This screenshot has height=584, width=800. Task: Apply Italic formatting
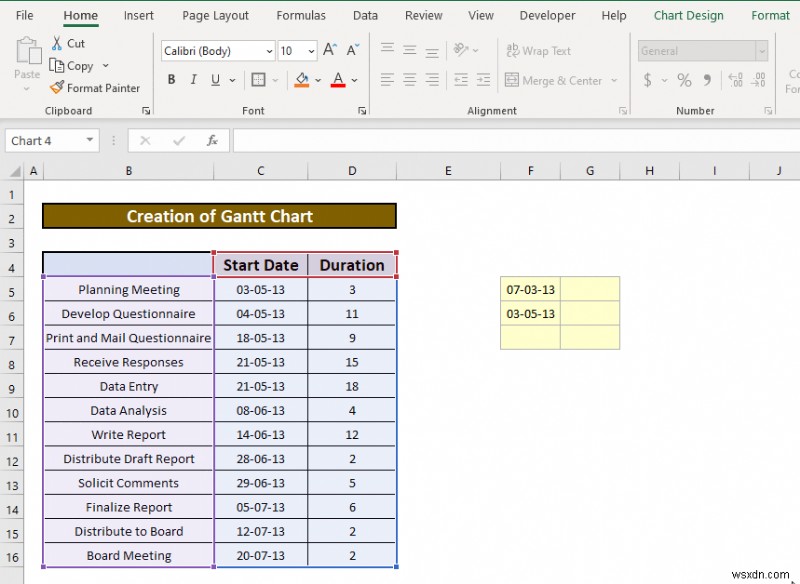click(192, 79)
